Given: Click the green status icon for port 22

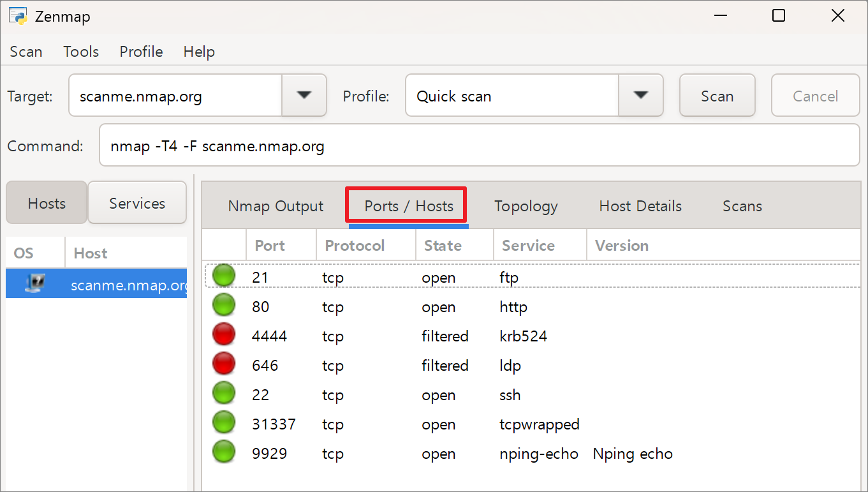Looking at the screenshot, I should pyautogui.click(x=224, y=394).
